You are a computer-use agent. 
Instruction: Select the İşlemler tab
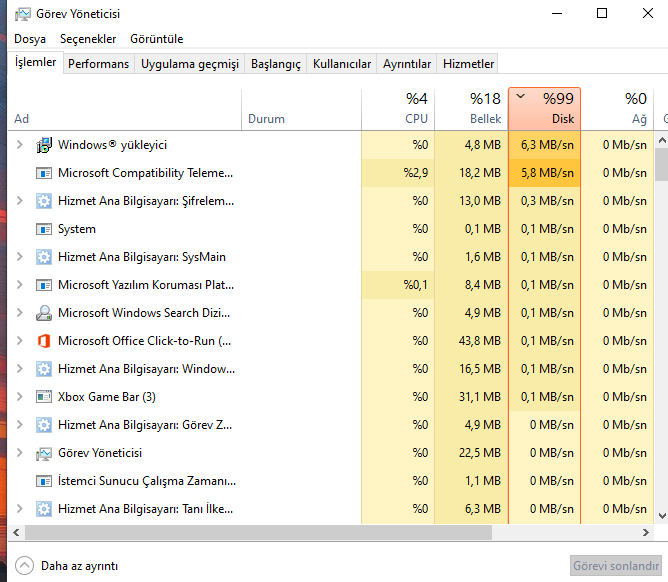pos(35,63)
